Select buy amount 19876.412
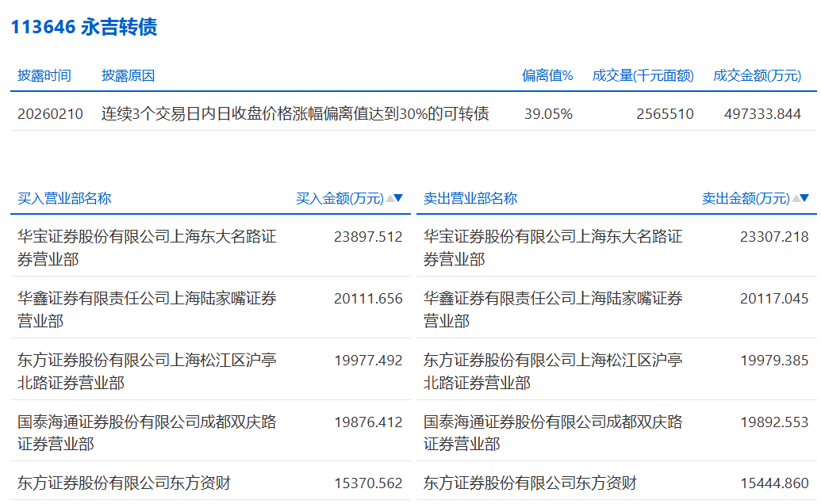The width and height of the screenshot is (821, 504). [x=368, y=422]
